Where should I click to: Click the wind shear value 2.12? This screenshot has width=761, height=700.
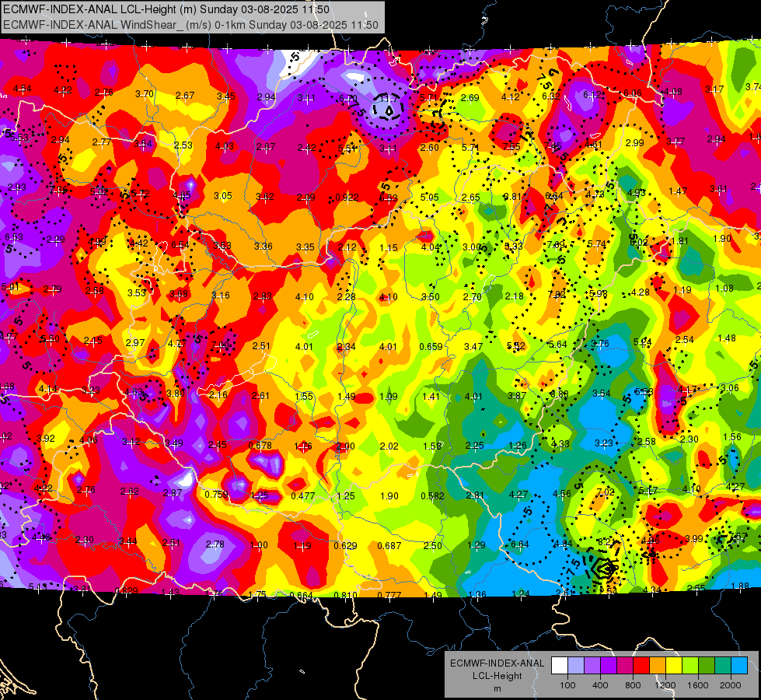pos(347,247)
